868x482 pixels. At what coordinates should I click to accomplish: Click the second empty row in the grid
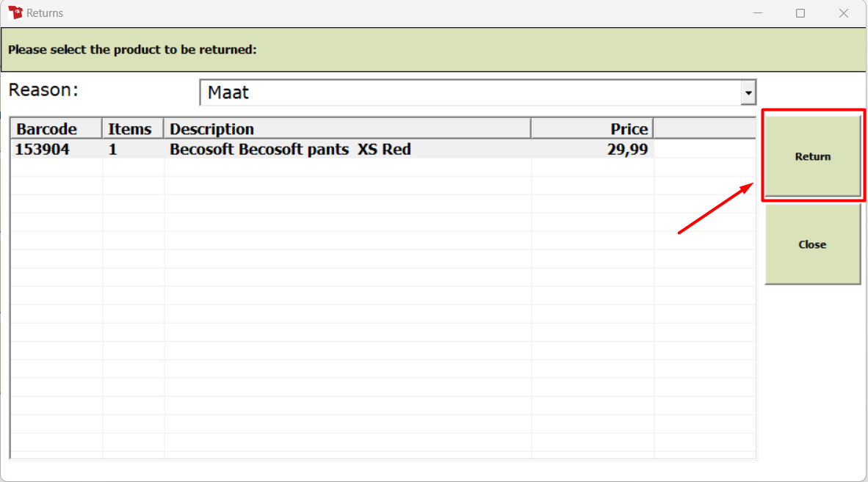tap(383, 186)
